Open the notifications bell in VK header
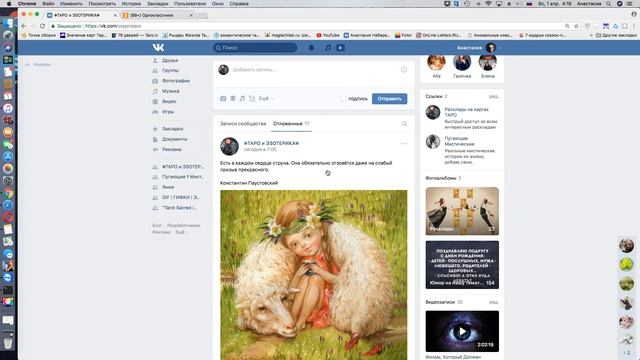This screenshot has width=640, height=360. (x=311, y=48)
